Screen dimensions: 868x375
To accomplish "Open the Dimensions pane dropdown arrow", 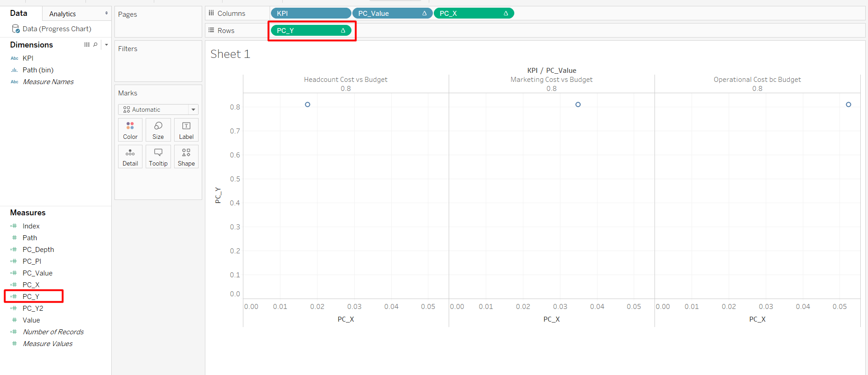I will tap(106, 44).
